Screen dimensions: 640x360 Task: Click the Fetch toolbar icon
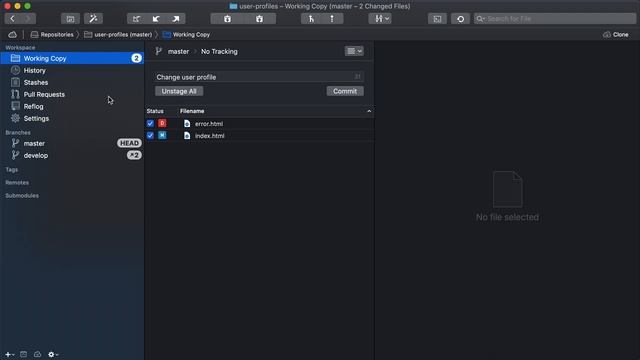(x=136, y=19)
